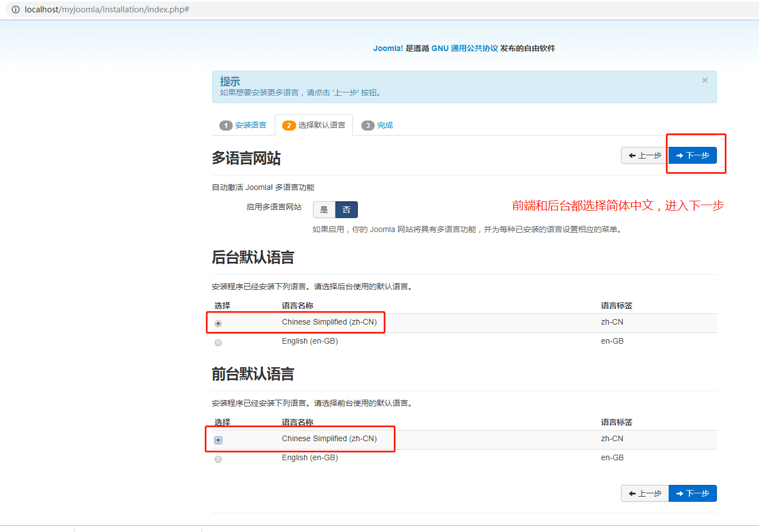759x532 pixels.
Task: Click the site info icon in address bar
Action: coord(15,10)
